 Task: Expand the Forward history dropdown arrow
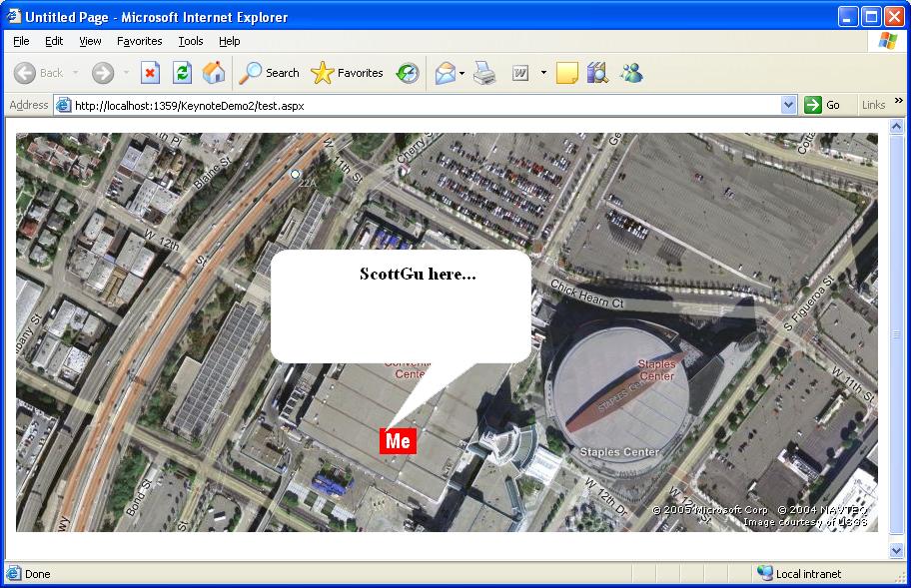pyautogui.click(x=126, y=73)
